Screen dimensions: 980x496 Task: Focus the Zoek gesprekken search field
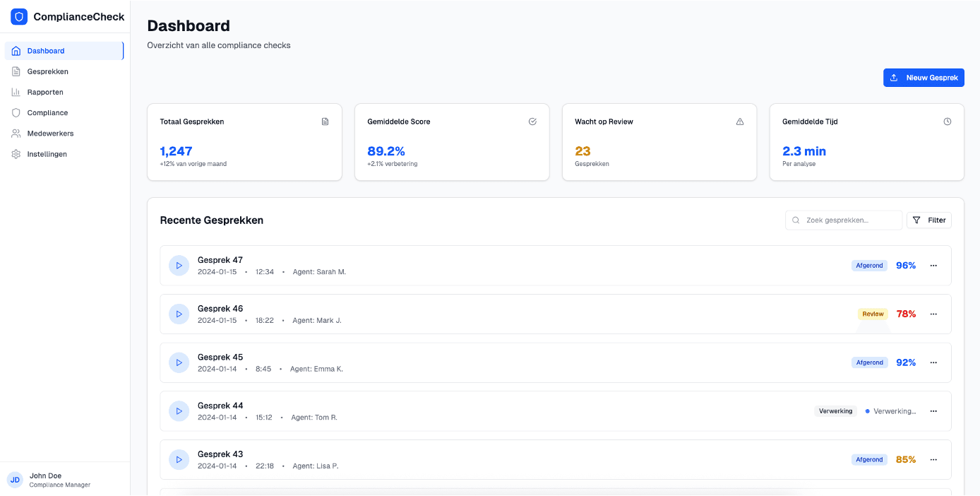(x=844, y=220)
